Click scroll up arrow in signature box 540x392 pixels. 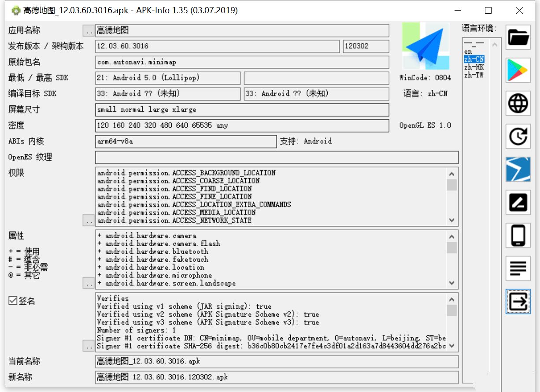click(451, 300)
